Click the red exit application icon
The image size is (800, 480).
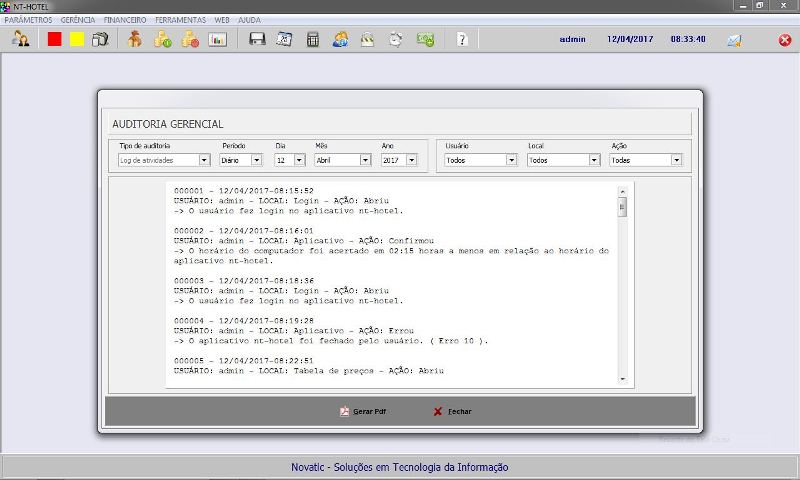pos(785,40)
